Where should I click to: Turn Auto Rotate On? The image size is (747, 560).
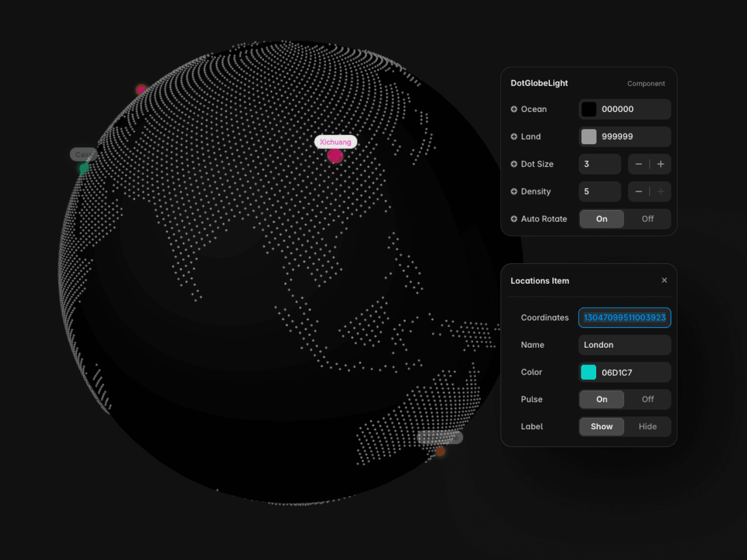tap(602, 219)
